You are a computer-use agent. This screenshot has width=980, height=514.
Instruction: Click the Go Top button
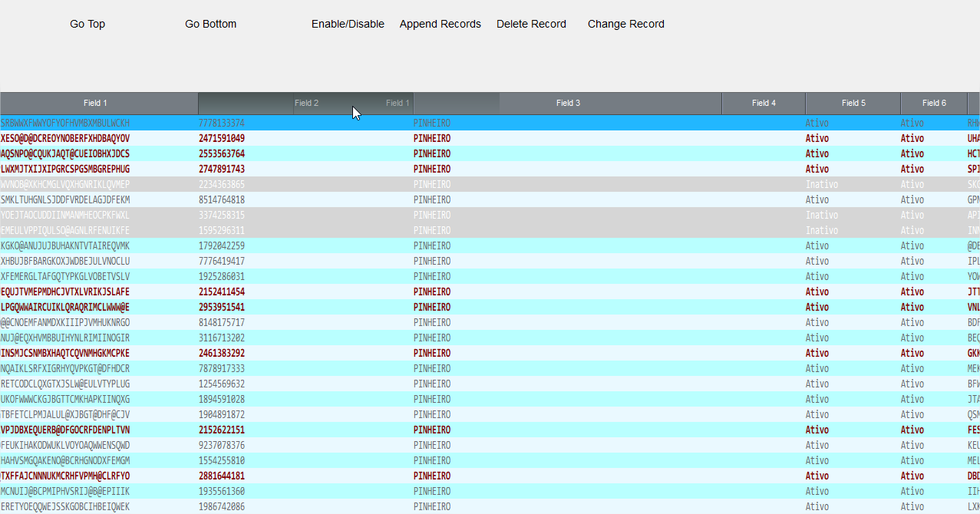87,24
